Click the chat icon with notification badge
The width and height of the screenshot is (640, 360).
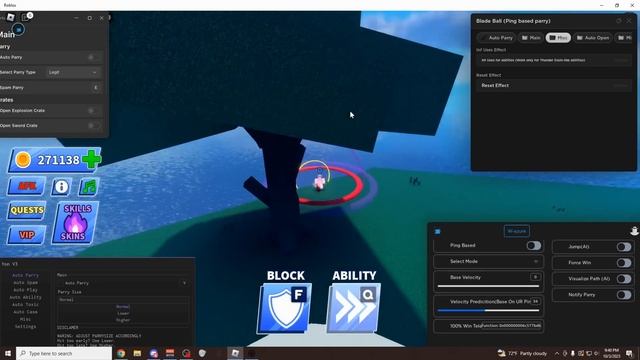[26, 17]
